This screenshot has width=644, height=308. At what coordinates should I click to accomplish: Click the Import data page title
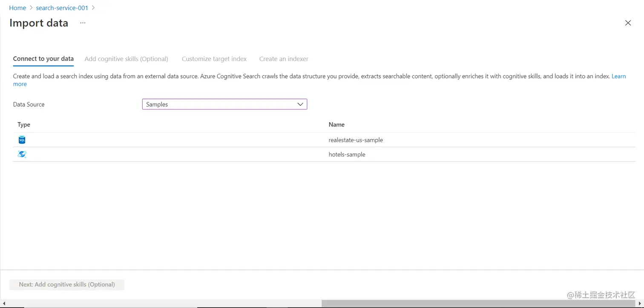coord(39,23)
